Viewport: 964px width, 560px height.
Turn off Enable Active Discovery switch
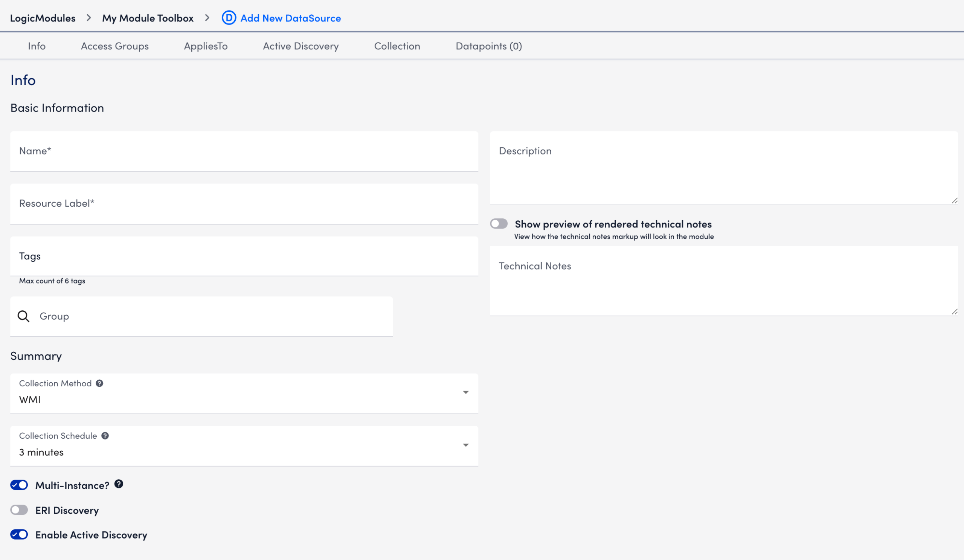point(19,534)
